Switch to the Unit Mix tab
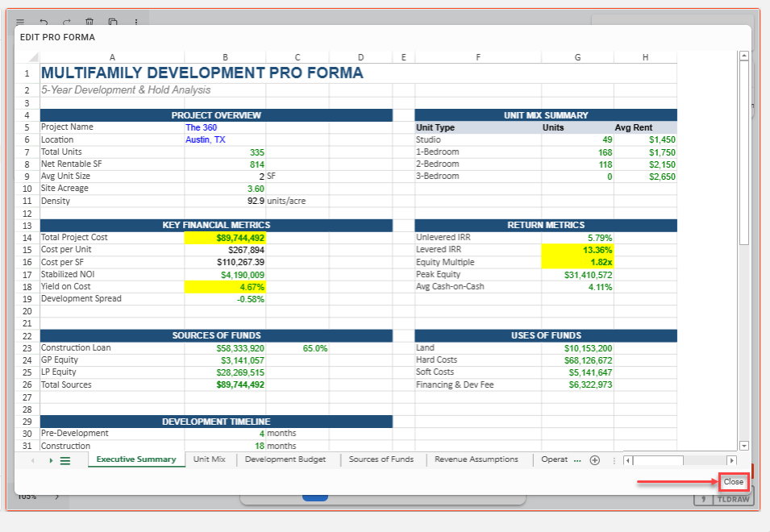This screenshot has height=532, width=770. point(210,459)
